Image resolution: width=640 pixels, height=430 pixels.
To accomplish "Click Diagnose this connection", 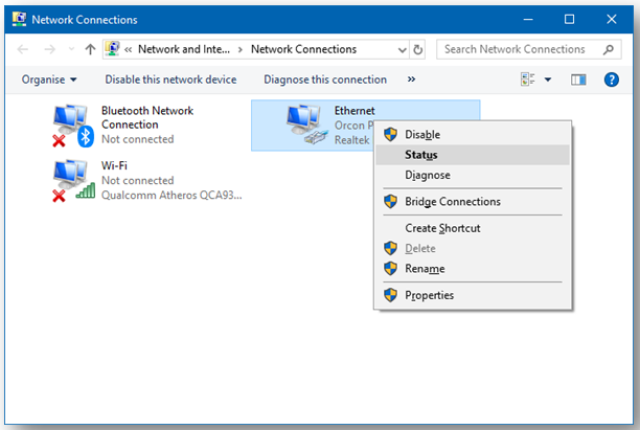I will 325,80.
